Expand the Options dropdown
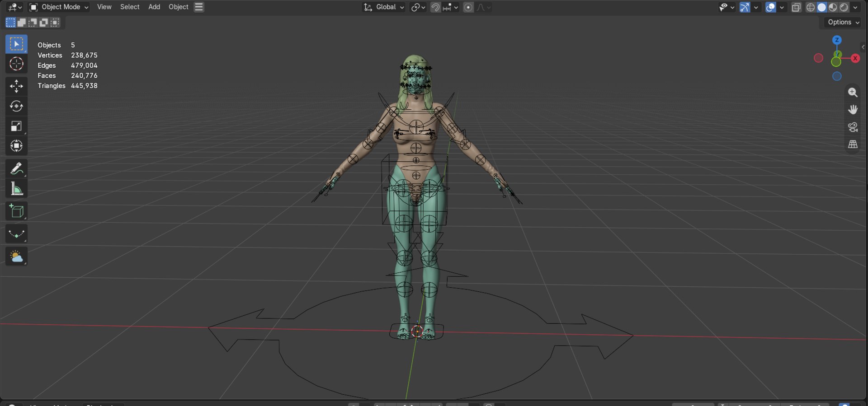 (x=843, y=22)
